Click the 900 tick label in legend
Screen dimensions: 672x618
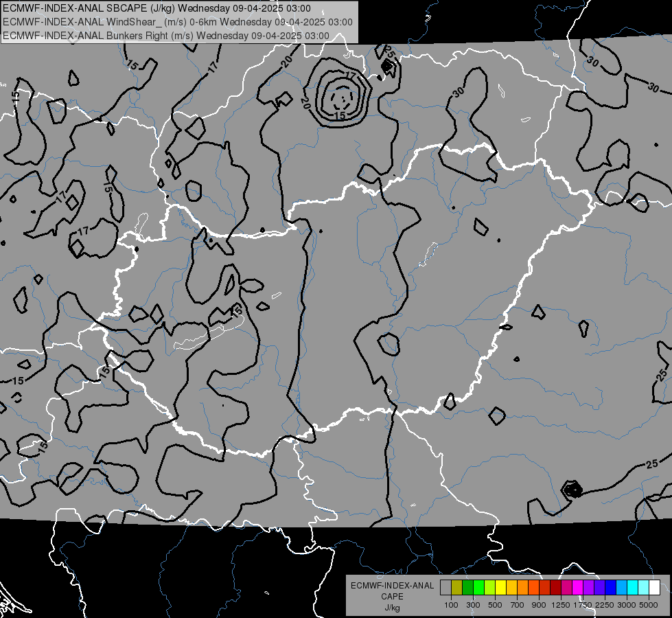tap(539, 605)
